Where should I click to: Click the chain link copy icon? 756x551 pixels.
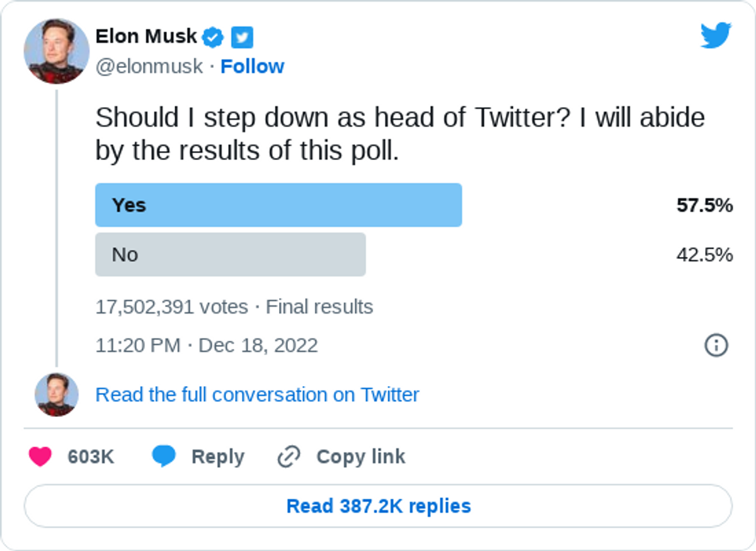point(289,457)
